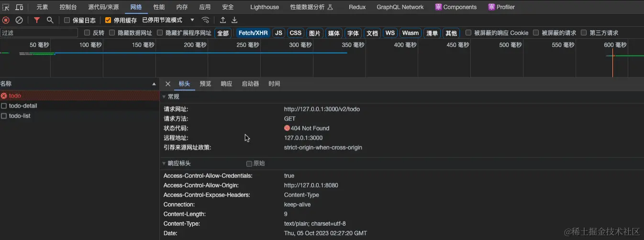Switch to the 元素 panel
The height and width of the screenshot is (240, 644).
42,7
